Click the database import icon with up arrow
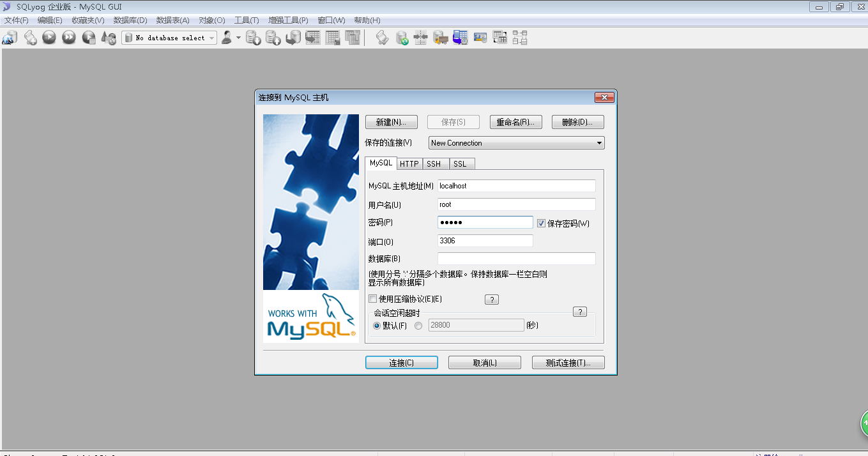The height and width of the screenshot is (456, 868). point(273,37)
